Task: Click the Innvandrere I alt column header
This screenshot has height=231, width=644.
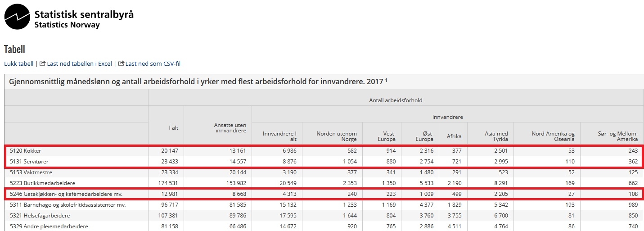Action: 279,136
